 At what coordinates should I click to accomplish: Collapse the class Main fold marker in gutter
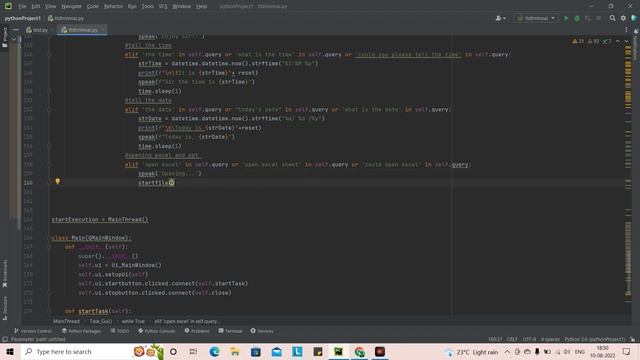coord(49,238)
